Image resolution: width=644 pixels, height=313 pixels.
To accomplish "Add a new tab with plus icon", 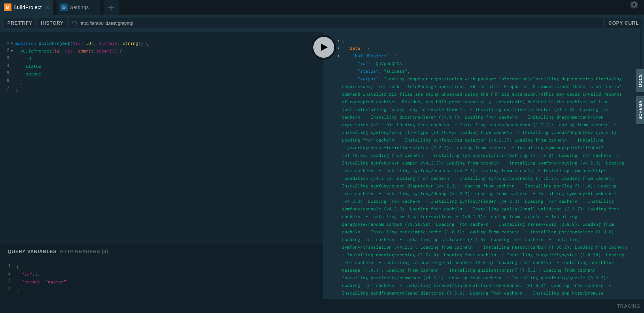I will tap(111, 7).
